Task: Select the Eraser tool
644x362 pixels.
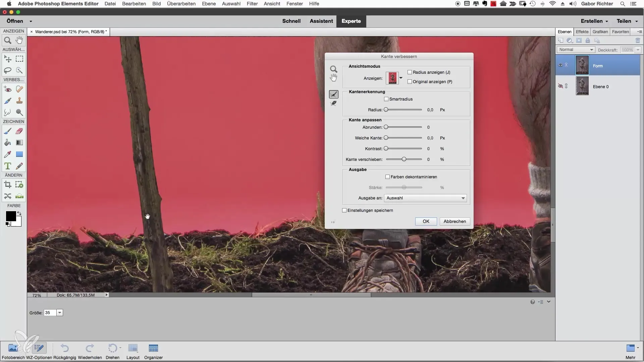Action: (19, 131)
